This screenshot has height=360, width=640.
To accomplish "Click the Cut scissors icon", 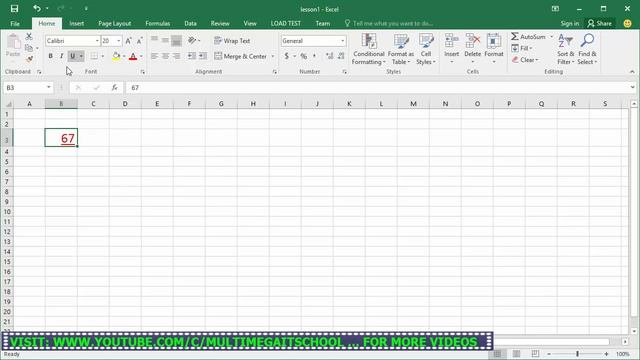I will (29, 36).
